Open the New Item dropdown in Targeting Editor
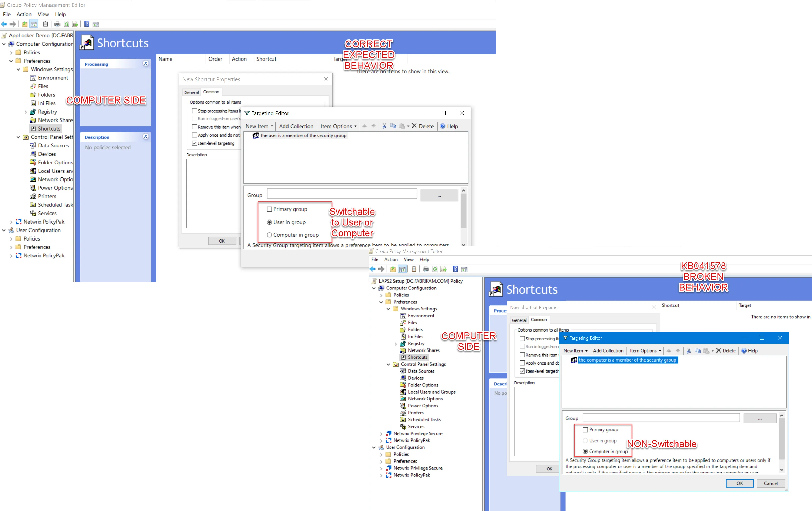The width and height of the screenshot is (812, 511). tap(259, 126)
